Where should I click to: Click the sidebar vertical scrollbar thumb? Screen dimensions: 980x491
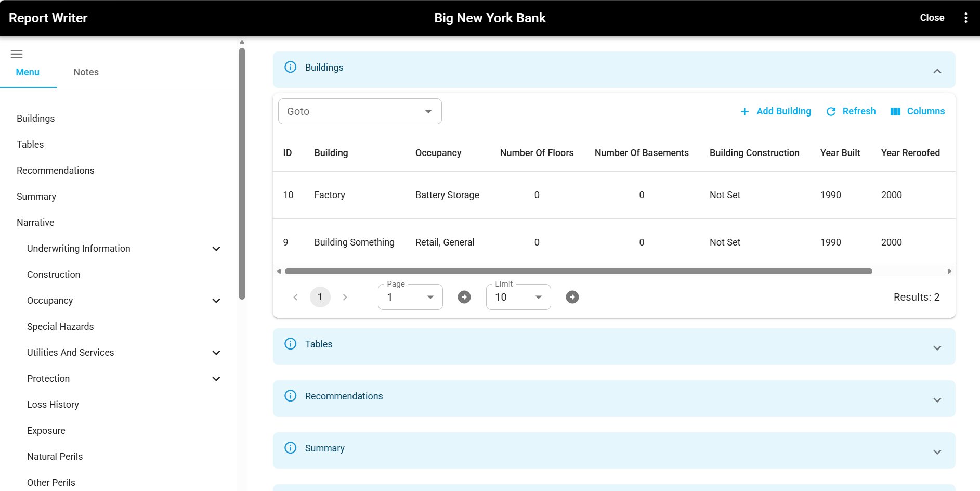click(x=242, y=174)
